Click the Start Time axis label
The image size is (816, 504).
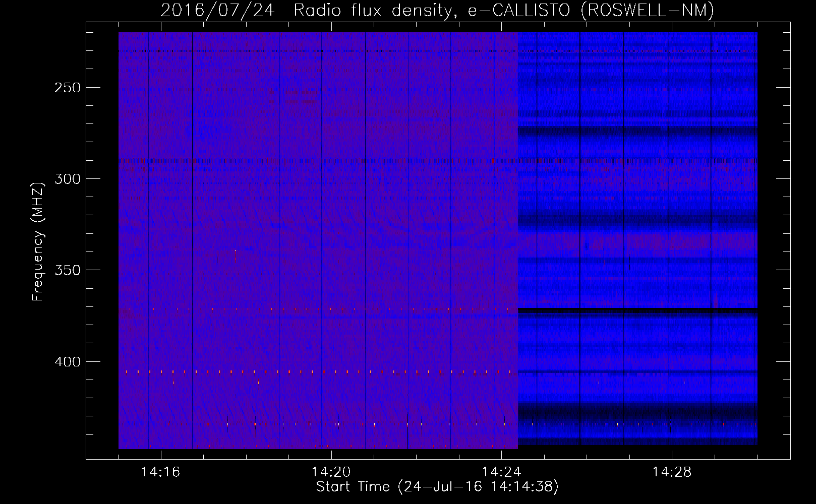click(437, 487)
